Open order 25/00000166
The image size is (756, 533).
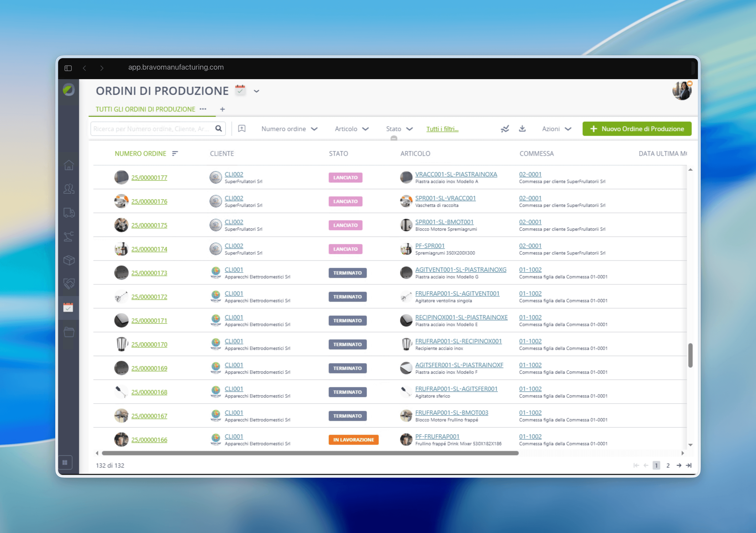point(149,440)
